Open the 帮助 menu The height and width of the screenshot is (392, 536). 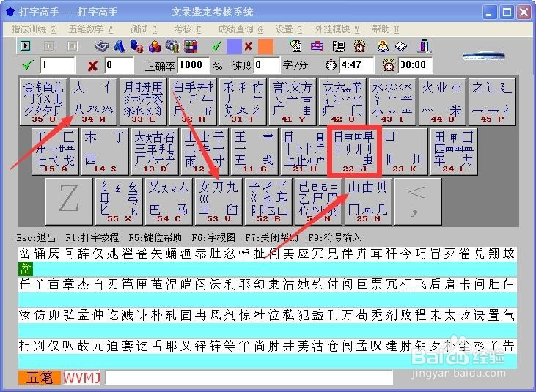point(386,29)
